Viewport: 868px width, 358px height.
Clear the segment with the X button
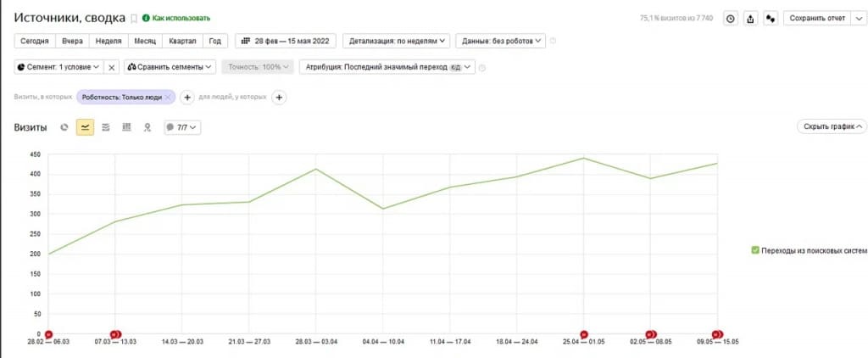pyautogui.click(x=111, y=67)
